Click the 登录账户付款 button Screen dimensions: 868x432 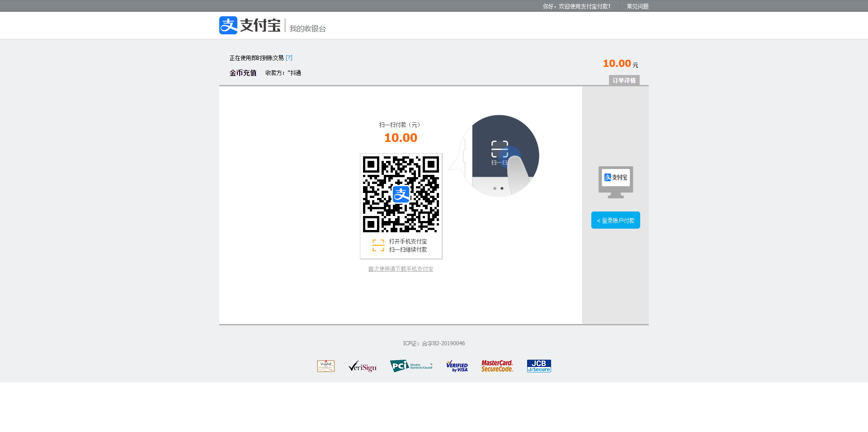point(615,220)
